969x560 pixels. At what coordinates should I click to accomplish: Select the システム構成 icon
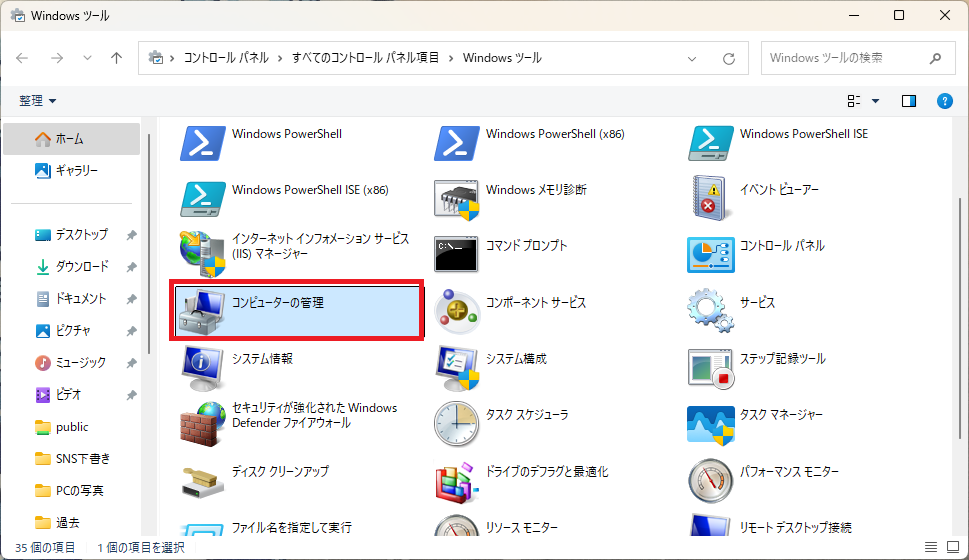click(457, 368)
